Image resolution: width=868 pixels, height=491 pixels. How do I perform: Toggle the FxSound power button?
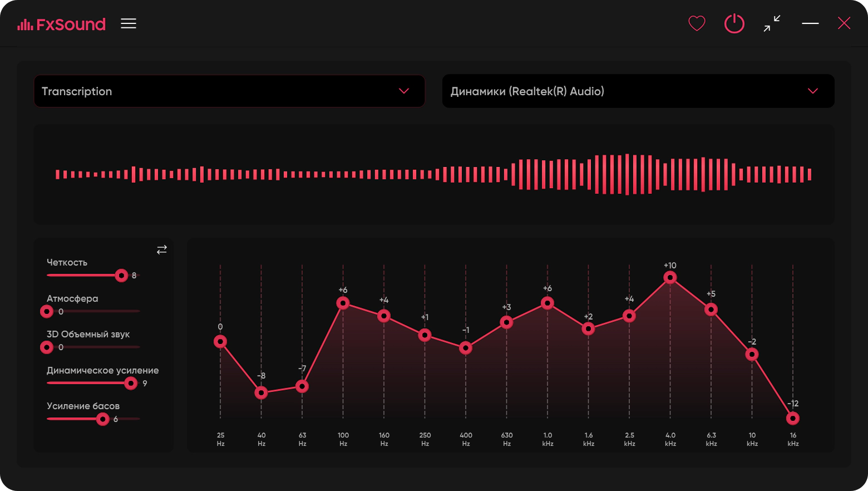tap(734, 23)
